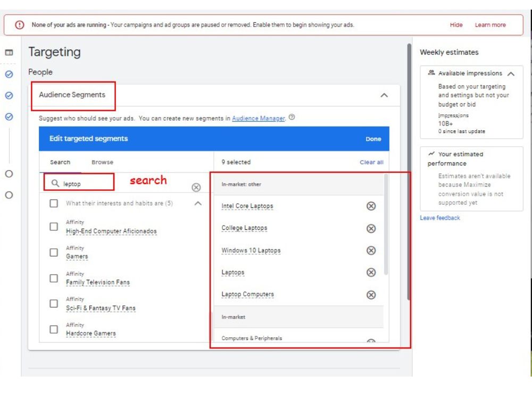Click the High-End Computer Aficionados label
532x399 pixels.
tap(111, 231)
